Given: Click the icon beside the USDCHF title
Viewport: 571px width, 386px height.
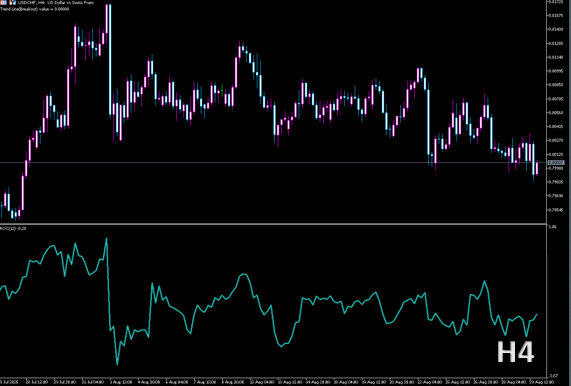Looking at the screenshot, I should click(12, 3).
